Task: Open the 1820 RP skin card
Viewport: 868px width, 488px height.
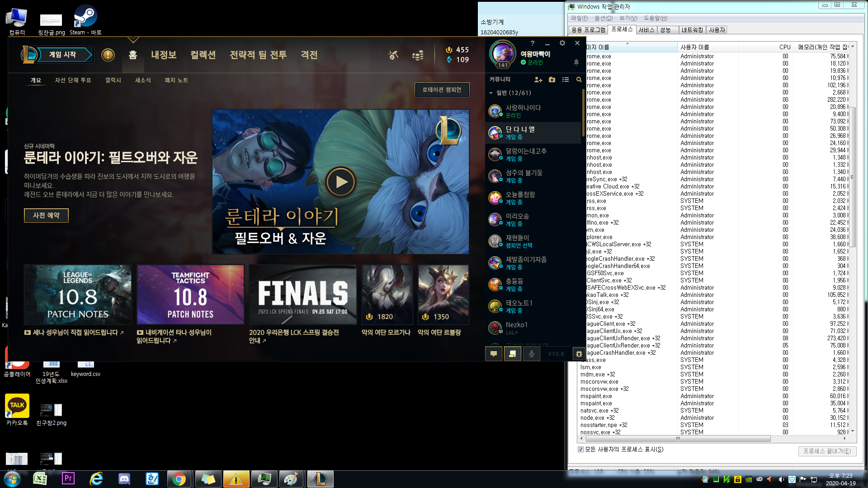Action: 387,295
